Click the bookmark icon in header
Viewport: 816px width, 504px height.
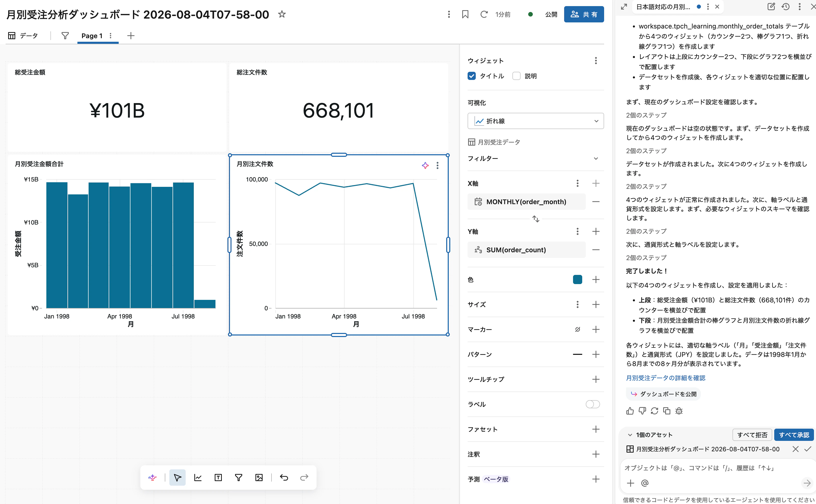pyautogui.click(x=465, y=14)
